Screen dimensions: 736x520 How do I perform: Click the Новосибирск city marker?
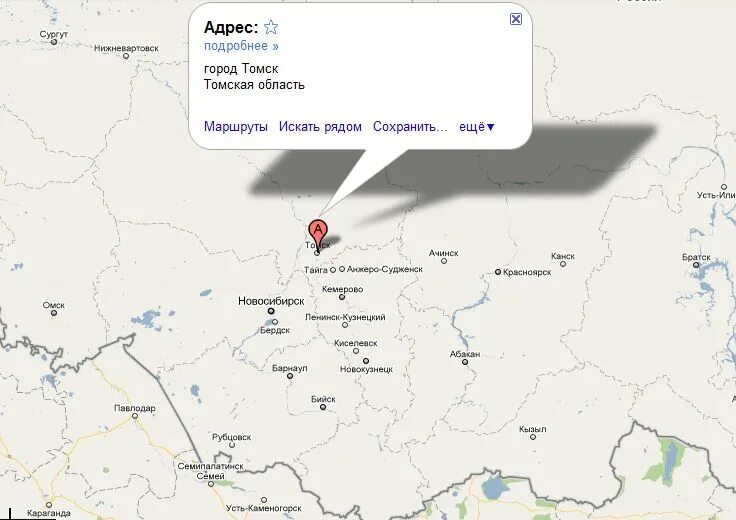(271, 311)
